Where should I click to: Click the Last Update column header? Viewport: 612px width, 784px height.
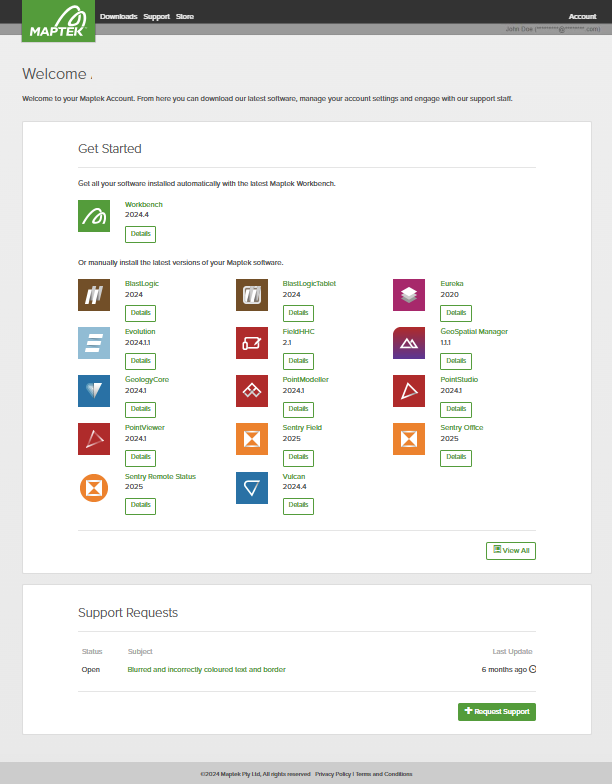click(512, 652)
